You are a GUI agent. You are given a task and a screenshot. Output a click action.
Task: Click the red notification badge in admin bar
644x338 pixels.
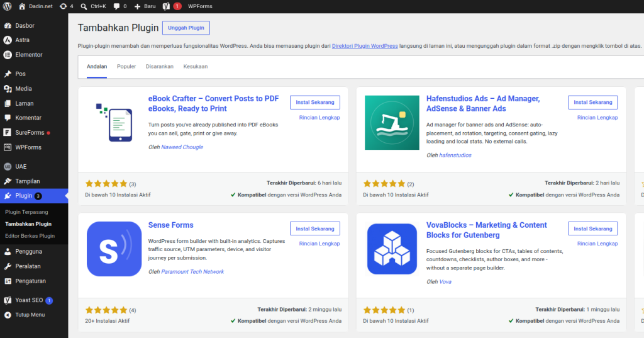coord(177,6)
